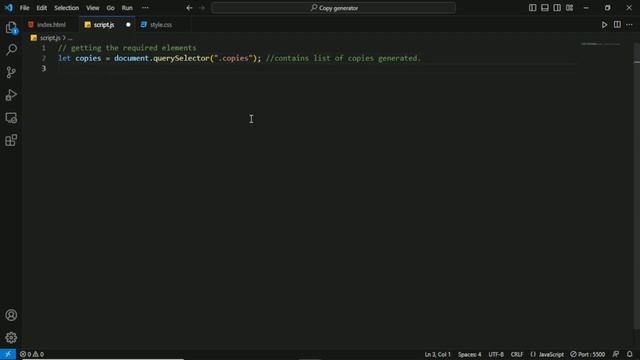Click the Ln 3, Col 1 cursor position
The width and height of the screenshot is (640, 360).
tap(438, 354)
